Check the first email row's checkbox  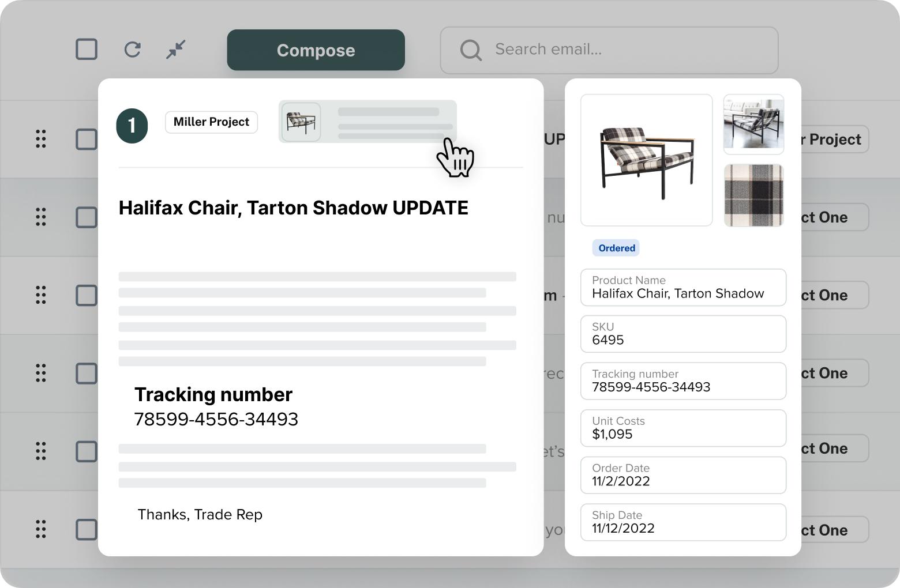click(x=87, y=139)
